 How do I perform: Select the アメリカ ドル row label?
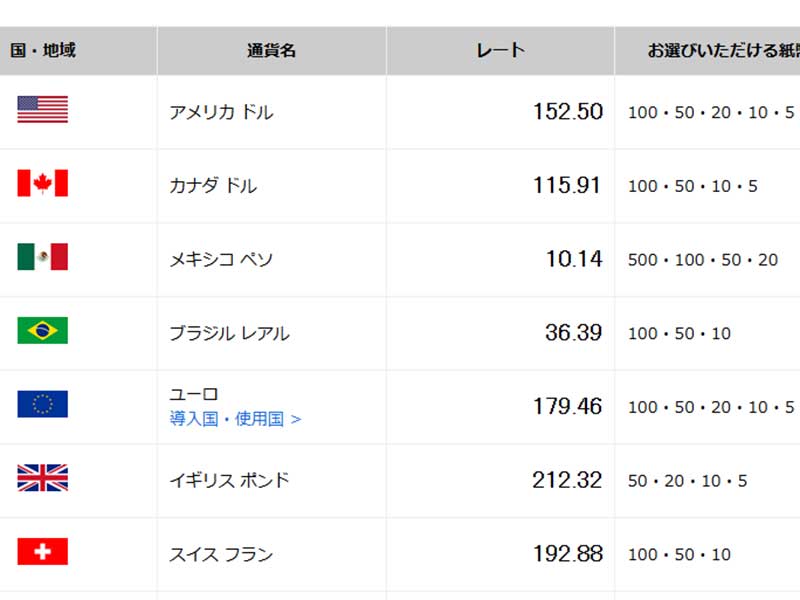pyautogui.click(x=222, y=112)
